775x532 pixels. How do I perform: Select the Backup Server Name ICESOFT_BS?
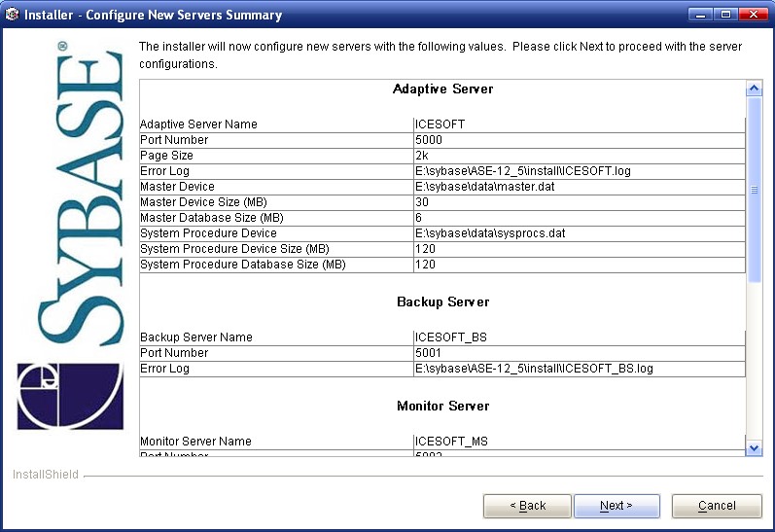click(x=450, y=337)
